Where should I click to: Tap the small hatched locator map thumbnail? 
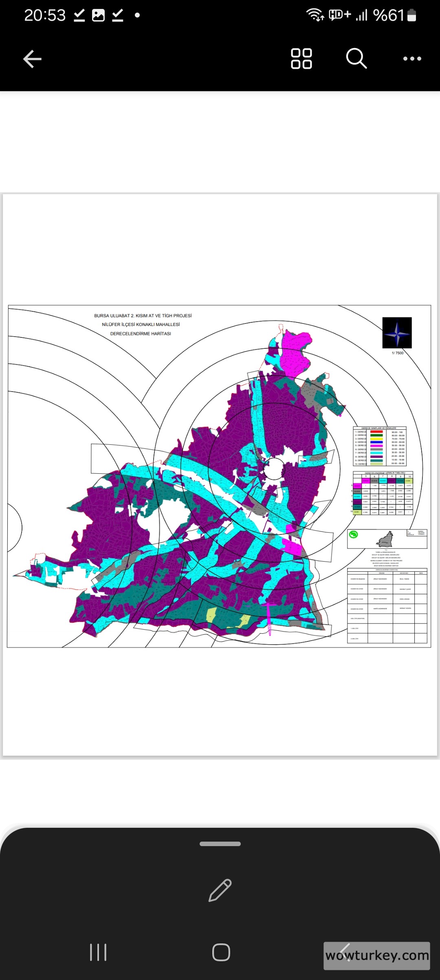385,539
